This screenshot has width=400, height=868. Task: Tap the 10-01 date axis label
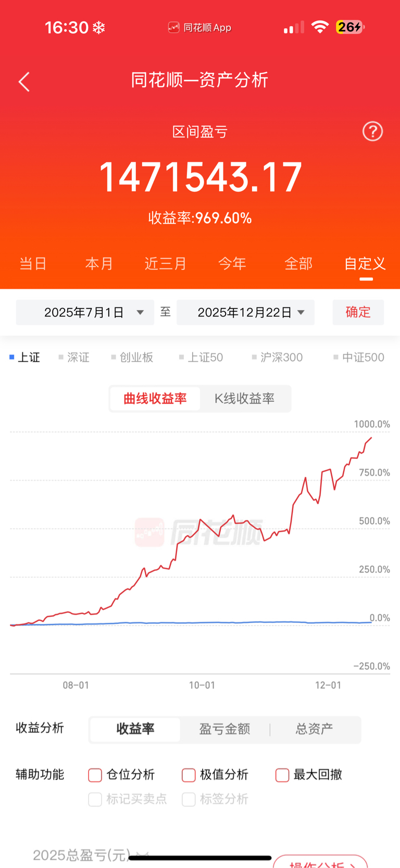point(202,685)
